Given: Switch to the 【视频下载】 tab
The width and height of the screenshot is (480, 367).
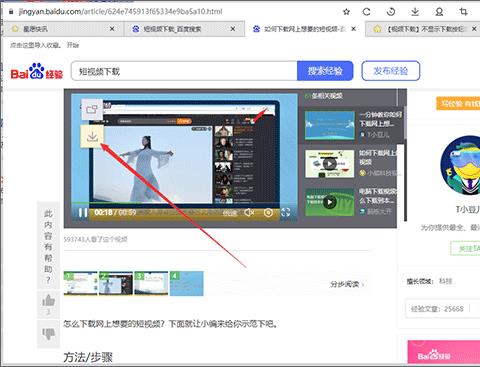Looking at the screenshot, I should click(423, 29).
